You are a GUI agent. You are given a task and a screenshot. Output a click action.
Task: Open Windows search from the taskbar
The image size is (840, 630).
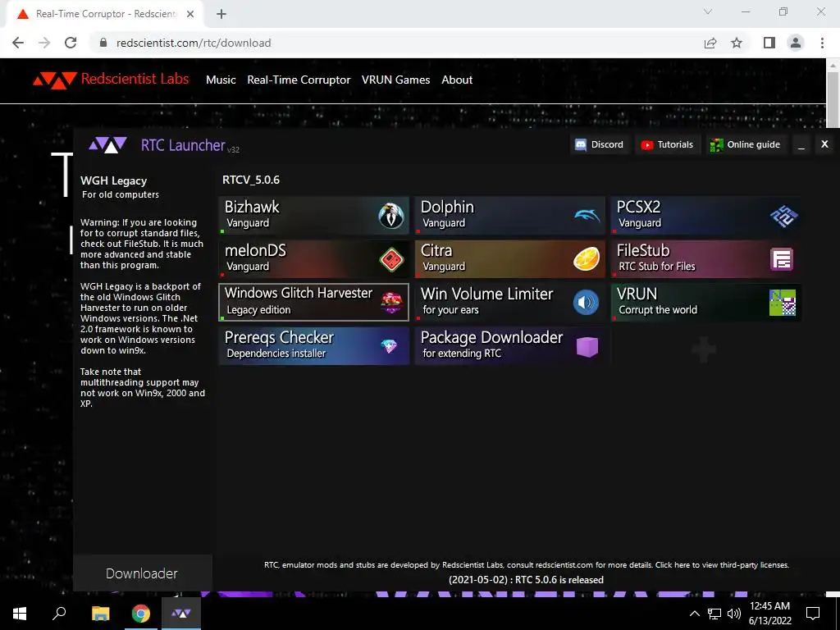[x=59, y=614]
